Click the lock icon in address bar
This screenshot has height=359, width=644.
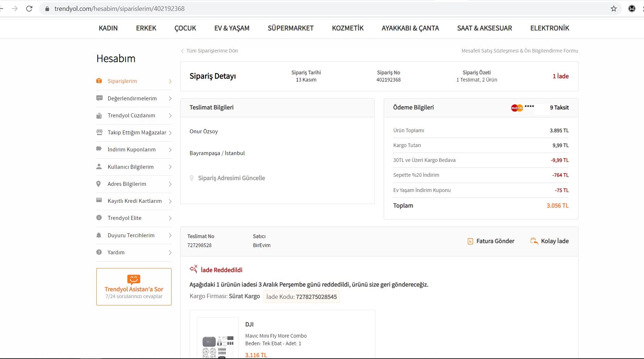[47, 9]
